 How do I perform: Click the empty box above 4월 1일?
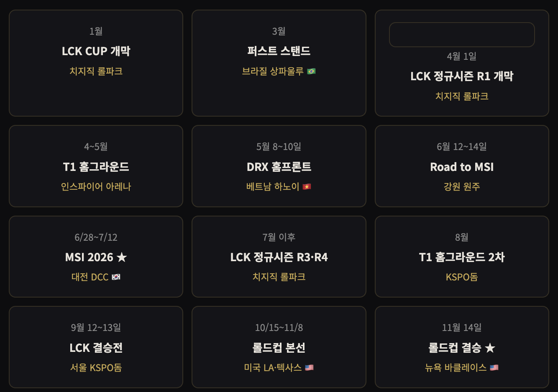pos(462,34)
